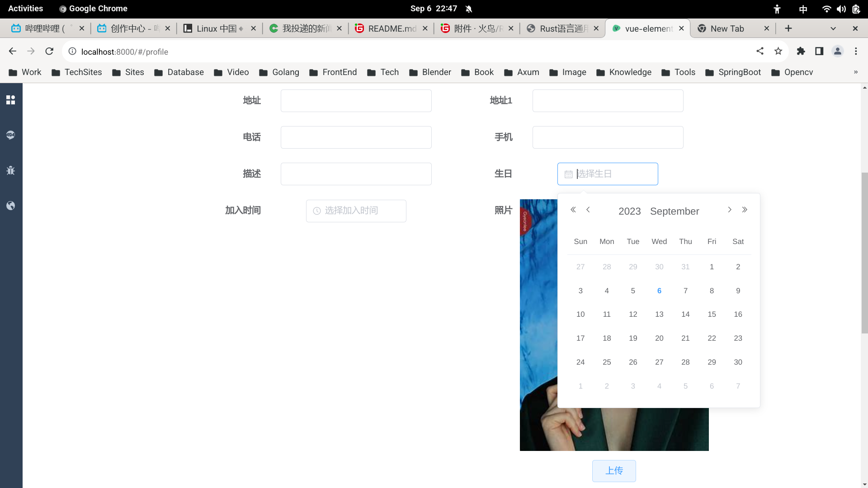Click the 上传 upload button
Viewport: 868px width, 488px height.
point(614,471)
